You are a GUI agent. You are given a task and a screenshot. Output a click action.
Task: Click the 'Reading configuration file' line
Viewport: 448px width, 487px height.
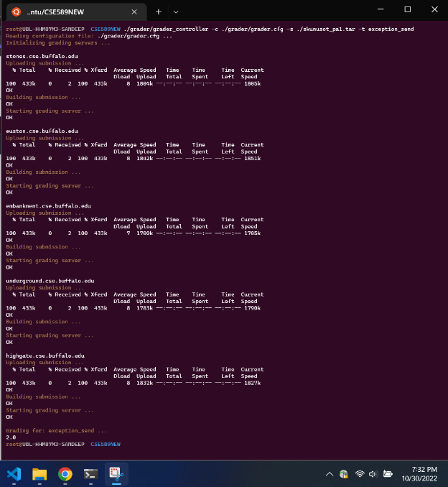89,36
